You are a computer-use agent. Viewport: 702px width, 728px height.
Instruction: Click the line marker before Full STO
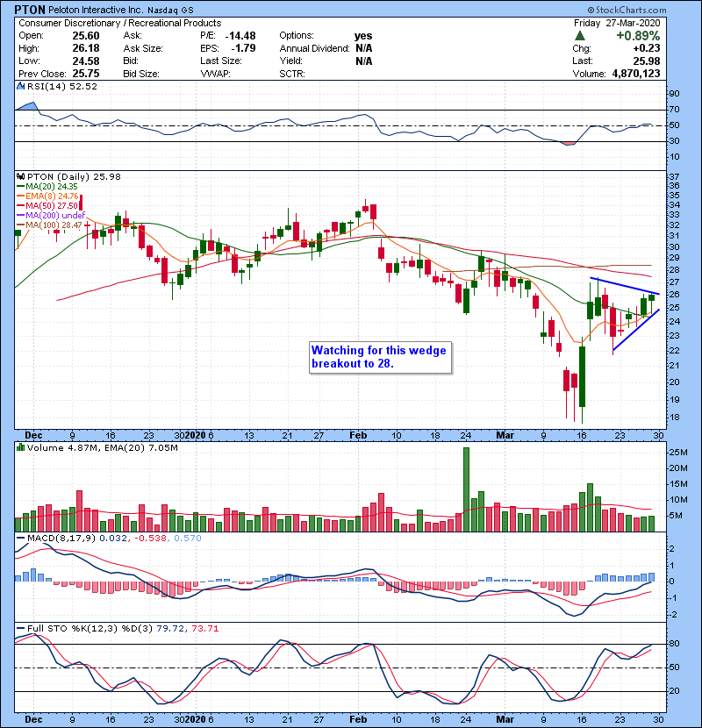click(x=20, y=629)
